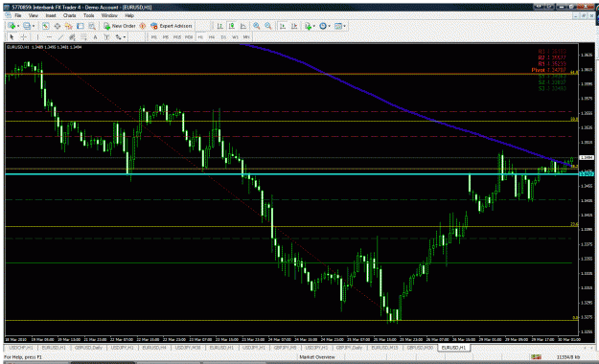Switch to the USDCHF,H1 chart tab

click(21, 348)
